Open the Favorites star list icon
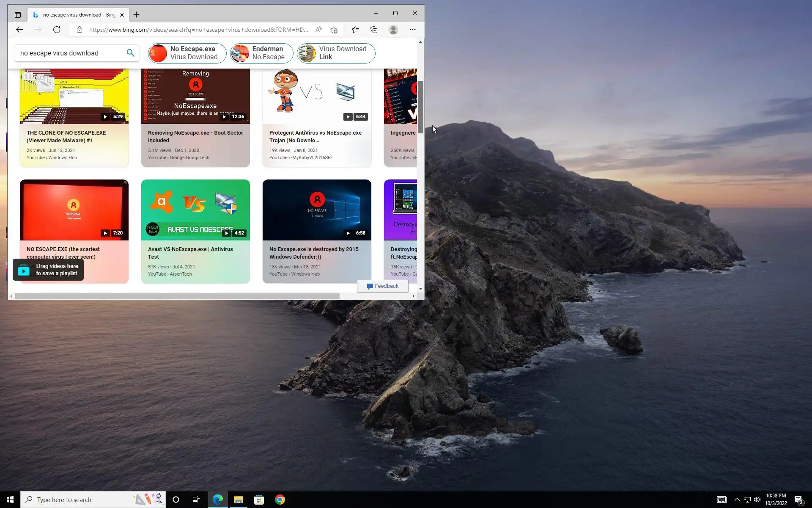Viewport: 812px width, 508px height. (x=355, y=30)
